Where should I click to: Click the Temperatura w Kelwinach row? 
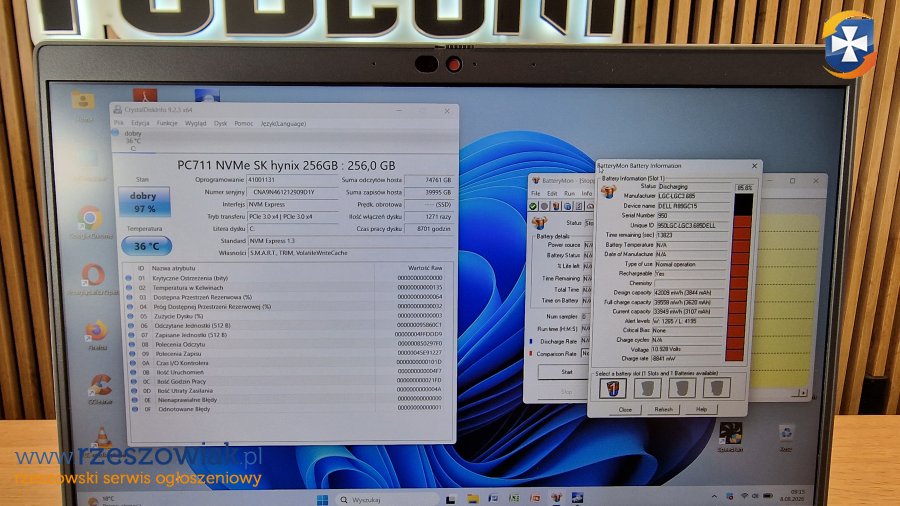coord(289,287)
